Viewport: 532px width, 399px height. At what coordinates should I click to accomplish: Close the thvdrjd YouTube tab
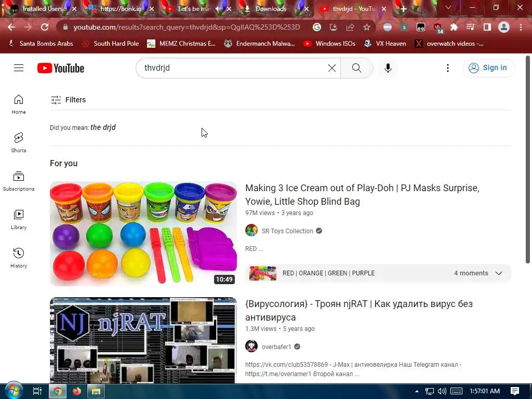(x=384, y=9)
